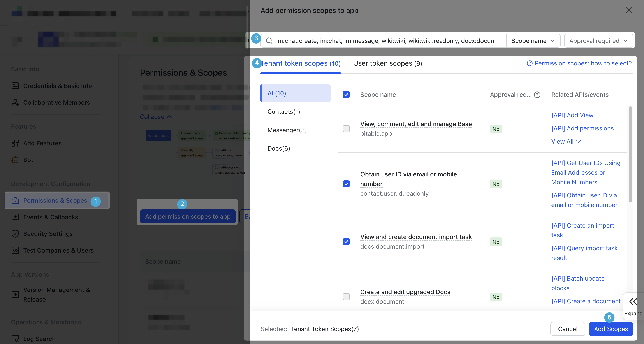644x344 pixels.
Task: Uncheck the contact:user.id:readonly scope checkbox
Action: 346,184
